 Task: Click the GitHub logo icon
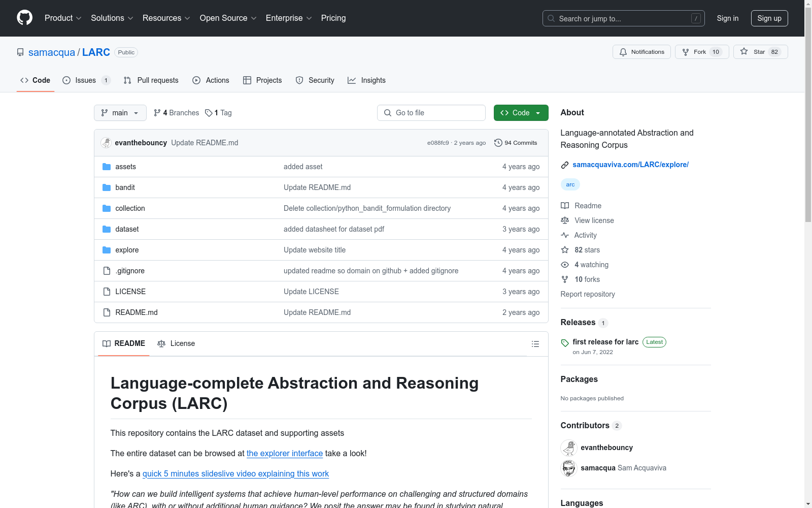click(x=24, y=18)
